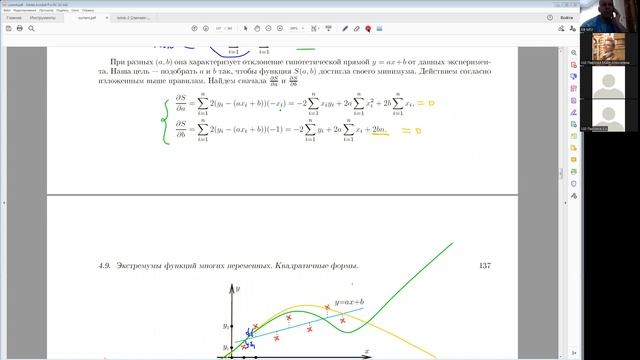The image size is (640, 360).
Task: Open the yellow file tool in right pane
Action: [573, 148]
